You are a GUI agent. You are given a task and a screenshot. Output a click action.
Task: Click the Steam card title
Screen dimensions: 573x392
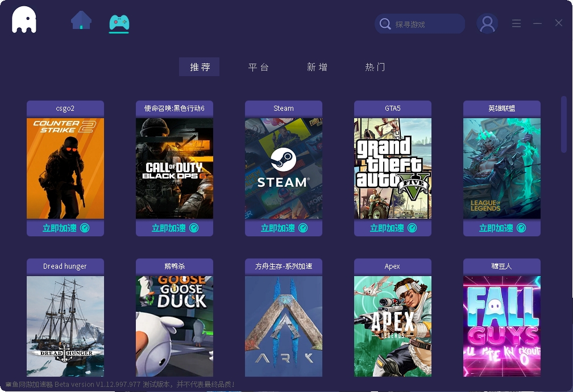(x=284, y=109)
